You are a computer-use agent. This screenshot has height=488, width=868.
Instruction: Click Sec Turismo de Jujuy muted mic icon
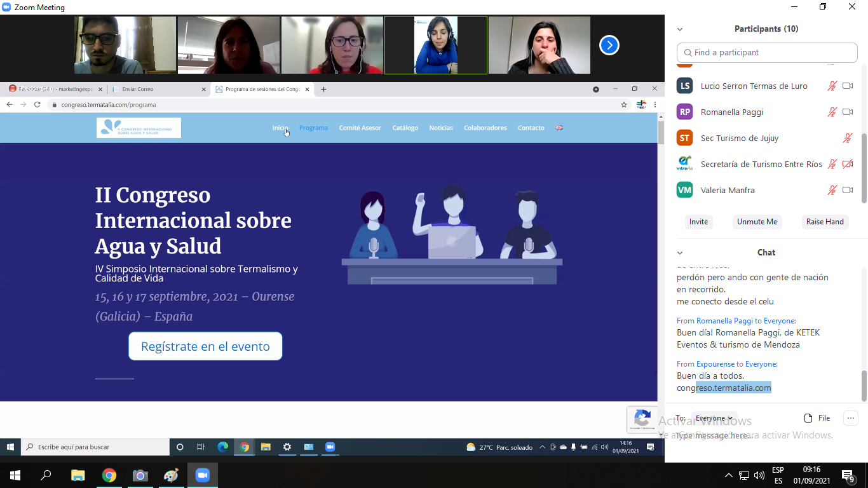[x=847, y=138]
